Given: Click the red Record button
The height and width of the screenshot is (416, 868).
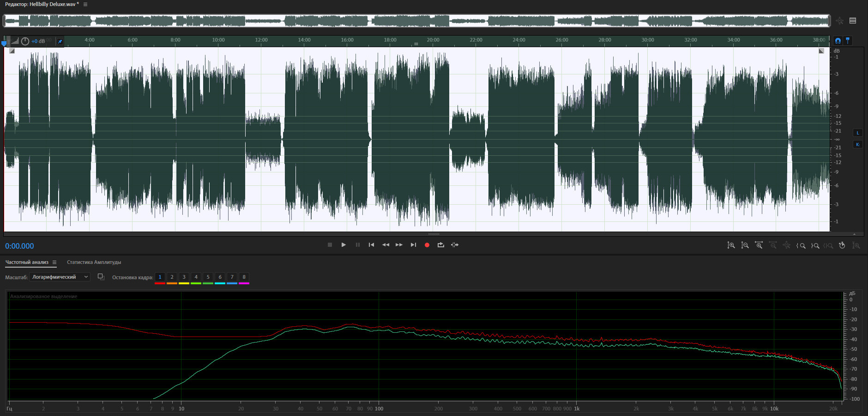Looking at the screenshot, I should [x=427, y=245].
